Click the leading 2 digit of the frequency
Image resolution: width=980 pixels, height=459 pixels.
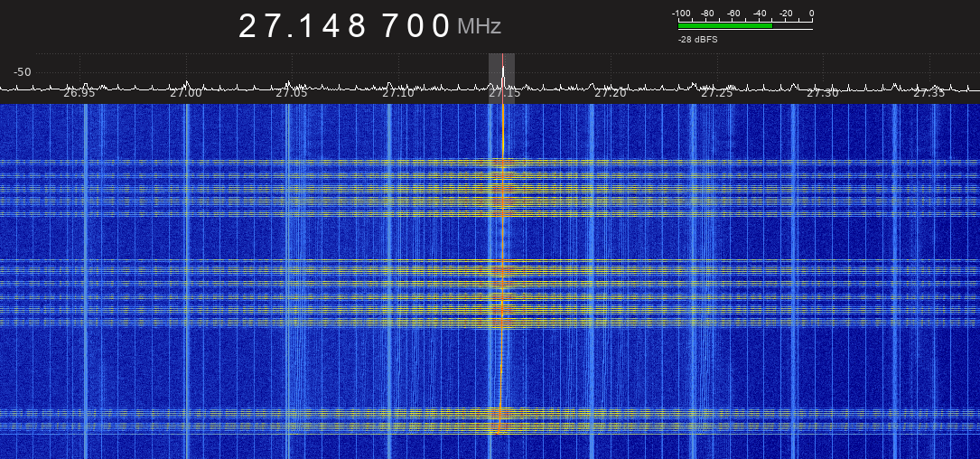(247, 26)
